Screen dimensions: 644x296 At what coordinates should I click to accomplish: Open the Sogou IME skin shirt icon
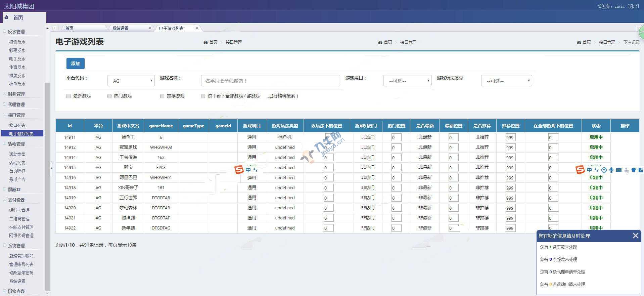pos(634,170)
